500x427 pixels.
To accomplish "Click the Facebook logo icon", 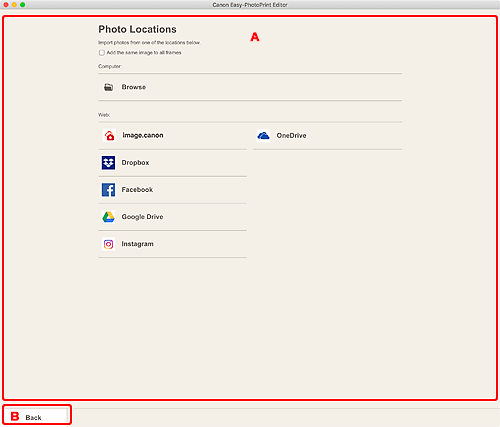I will (108, 190).
